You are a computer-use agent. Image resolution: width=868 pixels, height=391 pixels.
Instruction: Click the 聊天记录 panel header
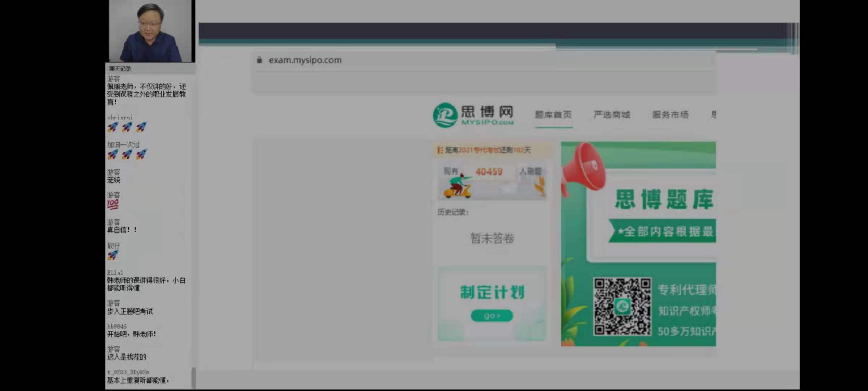(120, 68)
